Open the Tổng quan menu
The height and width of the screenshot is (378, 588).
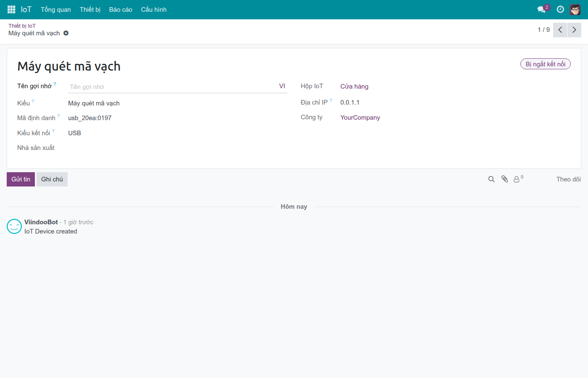tap(56, 9)
